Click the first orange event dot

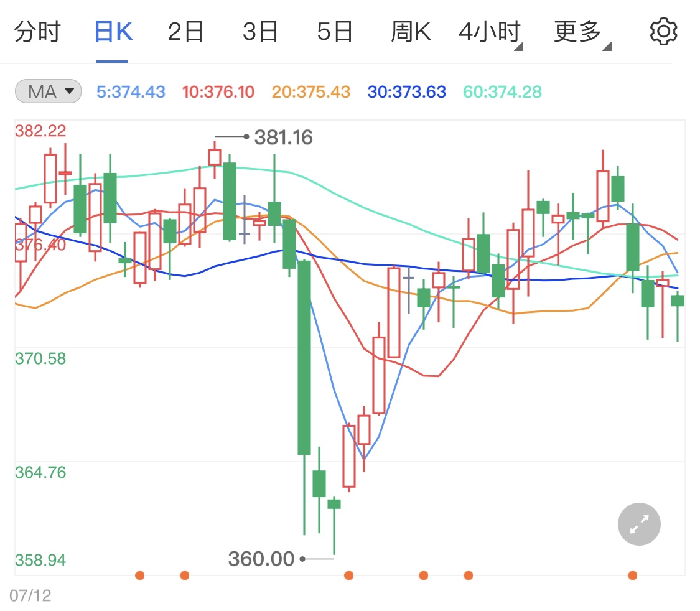click(140, 576)
